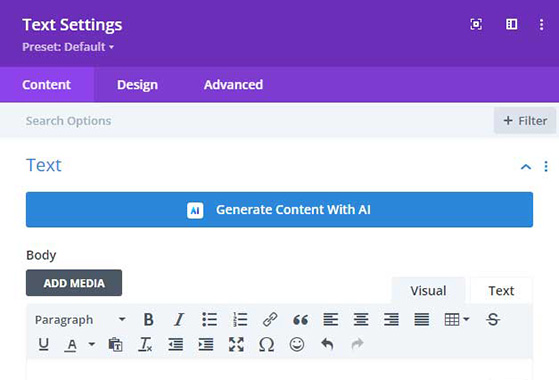
Task: Open the emoji picker
Action: pos(297,344)
